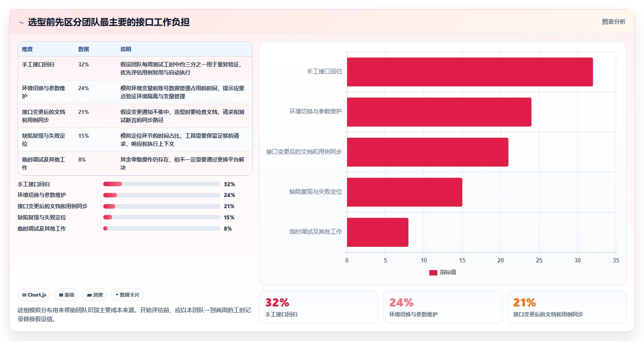Screen dimensions: 644x341
Task: Click the 环境切换与参数维护 progress bar
Action: (162, 195)
